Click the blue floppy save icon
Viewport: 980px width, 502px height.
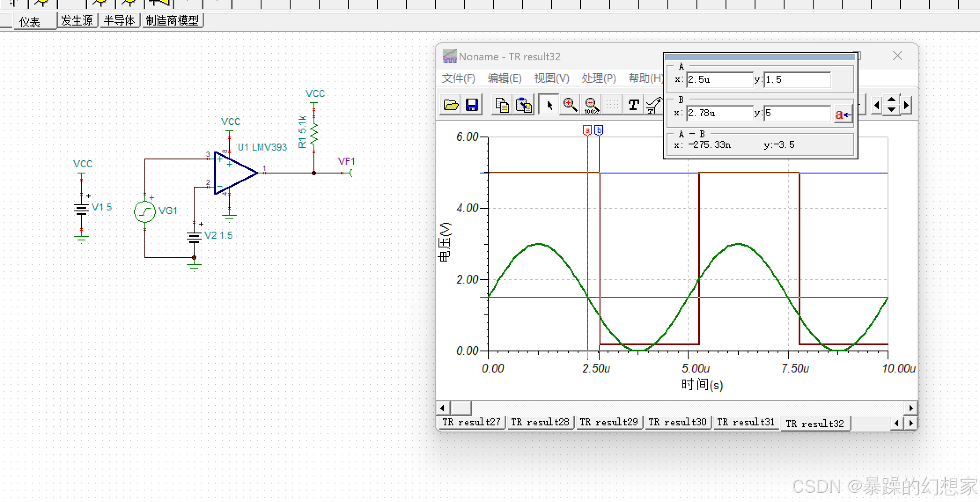[x=472, y=105]
